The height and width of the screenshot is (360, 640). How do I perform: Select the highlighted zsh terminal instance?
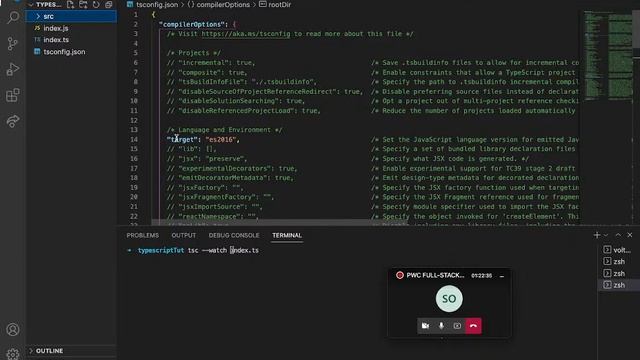618,285
